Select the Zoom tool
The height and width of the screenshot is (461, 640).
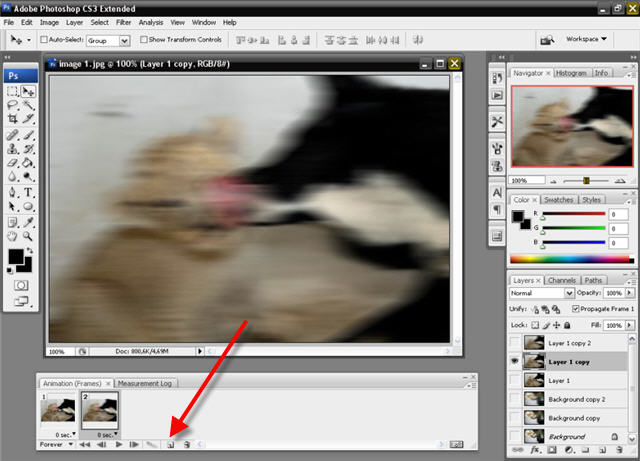28,236
